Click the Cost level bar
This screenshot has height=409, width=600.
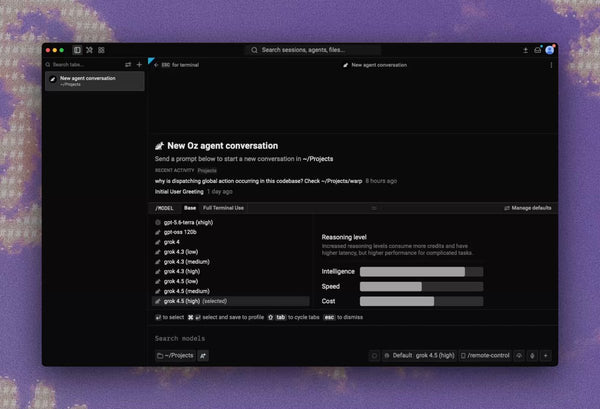tap(421, 301)
